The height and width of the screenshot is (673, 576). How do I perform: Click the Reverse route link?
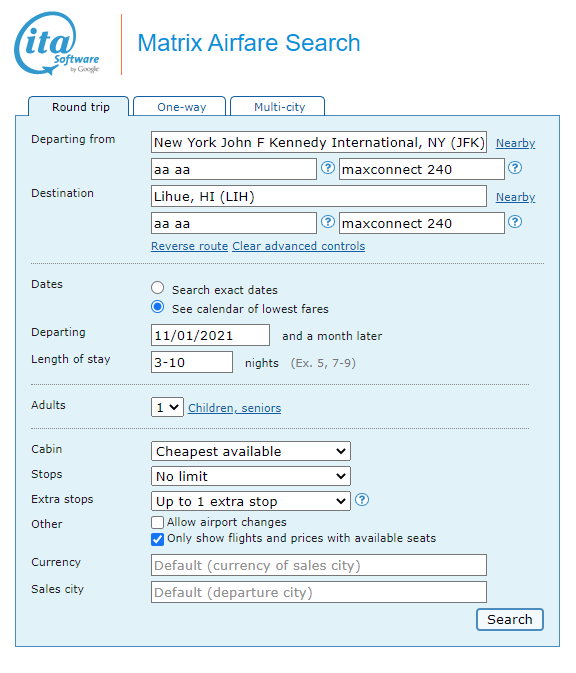[189, 246]
